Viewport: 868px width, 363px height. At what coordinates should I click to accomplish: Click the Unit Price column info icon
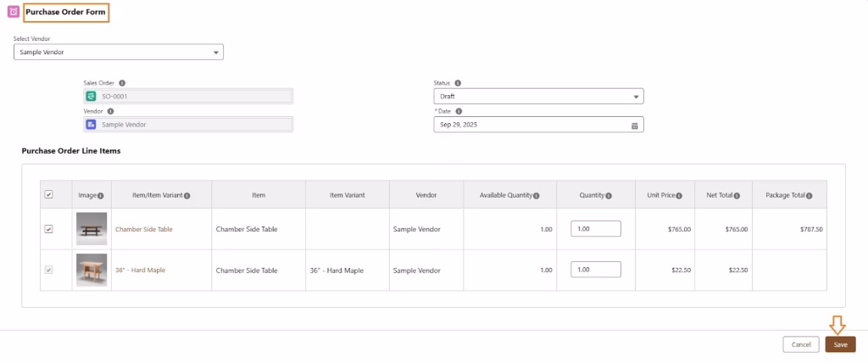pyautogui.click(x=680, y=196)
